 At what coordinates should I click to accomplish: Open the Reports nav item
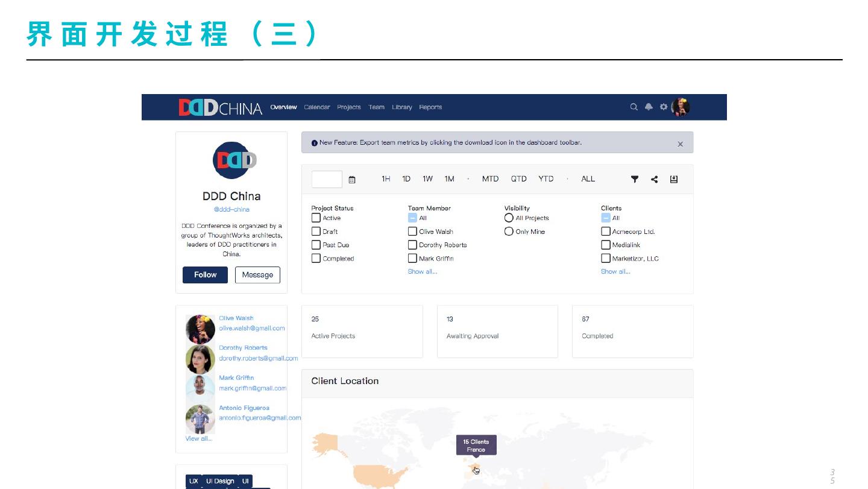[x=430, y=107]
